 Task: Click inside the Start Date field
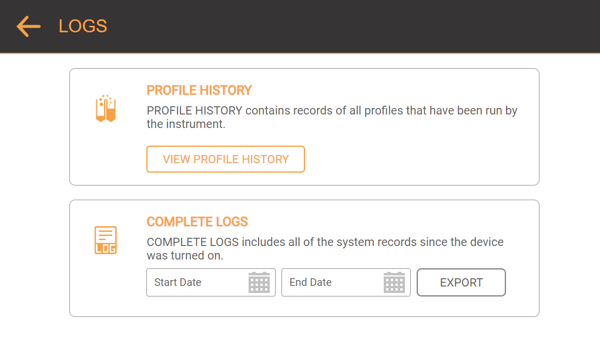(x=194, y=282)
